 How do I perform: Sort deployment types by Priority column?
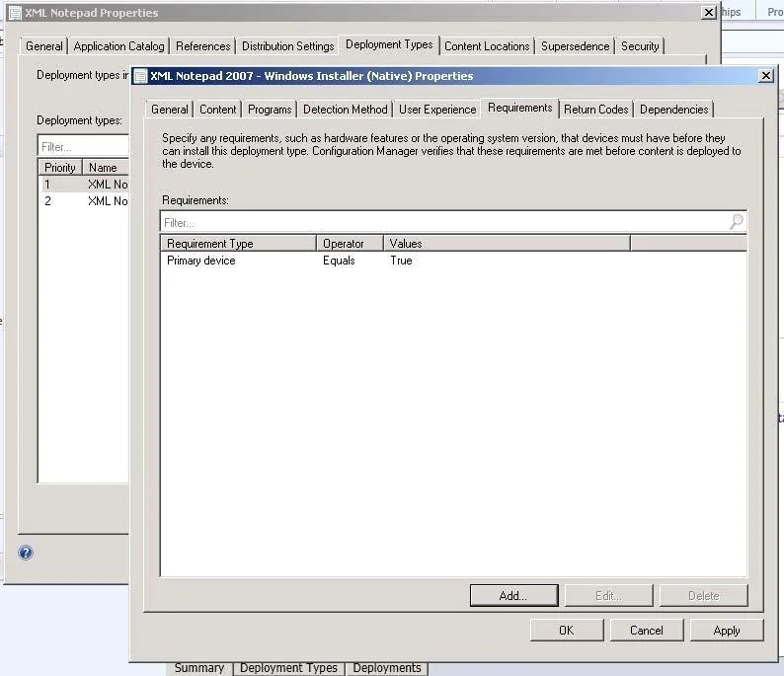pyautogui.click(x=60, y=168)
